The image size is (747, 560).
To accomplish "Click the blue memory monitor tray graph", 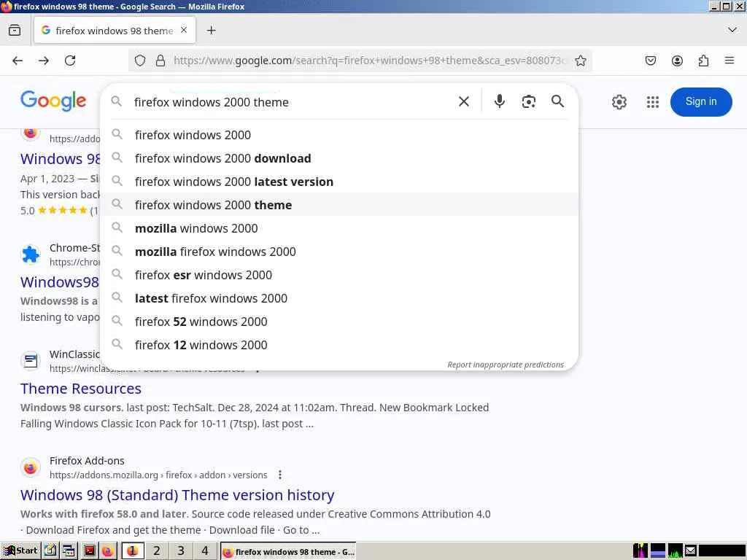I will tap(658, 551).
